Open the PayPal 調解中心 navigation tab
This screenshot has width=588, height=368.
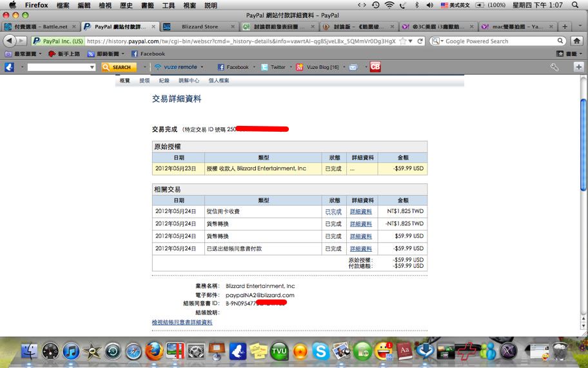189,80
